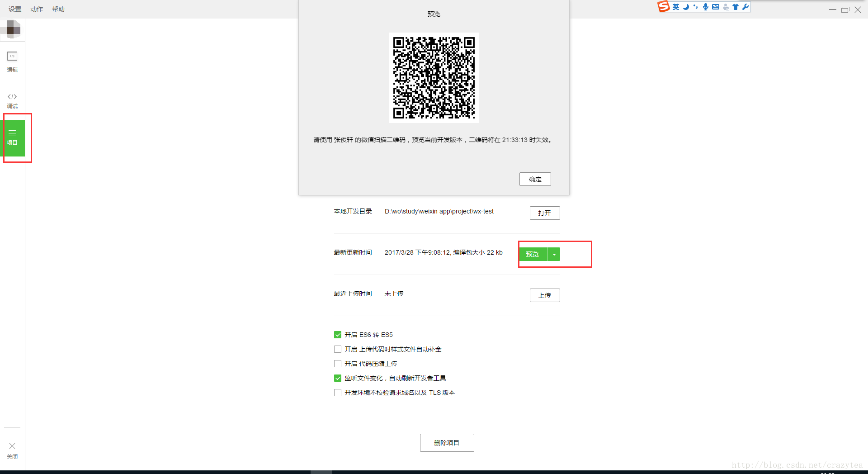Open the skin (shirt) icon in the IME bar
This screenshot has height=474, width=868.
(x=736, y=7)
